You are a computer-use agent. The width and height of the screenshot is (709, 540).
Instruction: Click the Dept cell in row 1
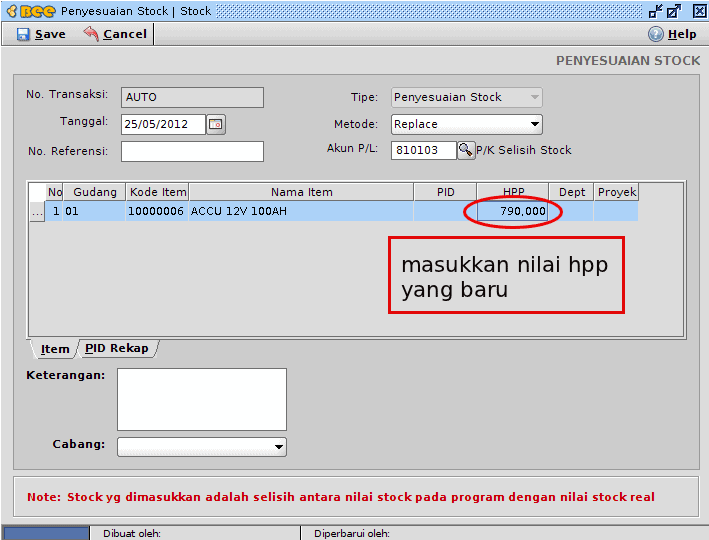point(571,212)
